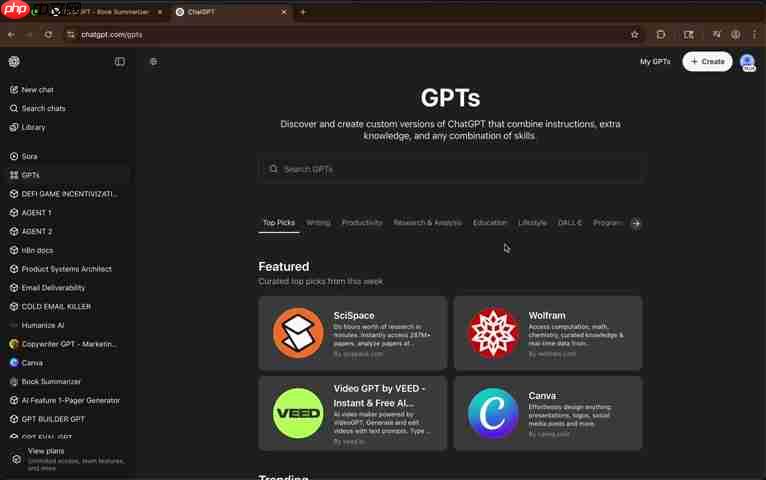Click the ChatGPT logo in sidebar
The width and height of the screenshot is (766, 480).
coord(14,62)
